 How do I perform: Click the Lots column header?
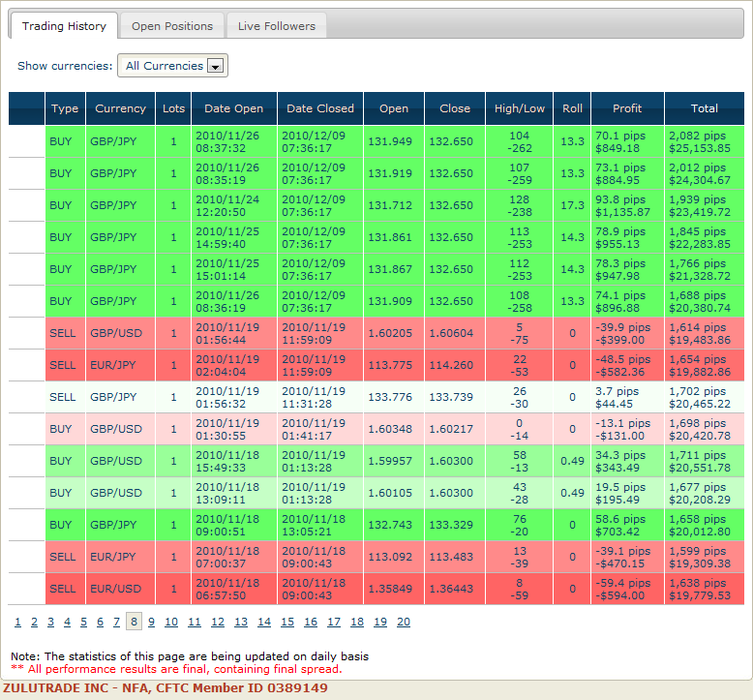coord(173,108)
